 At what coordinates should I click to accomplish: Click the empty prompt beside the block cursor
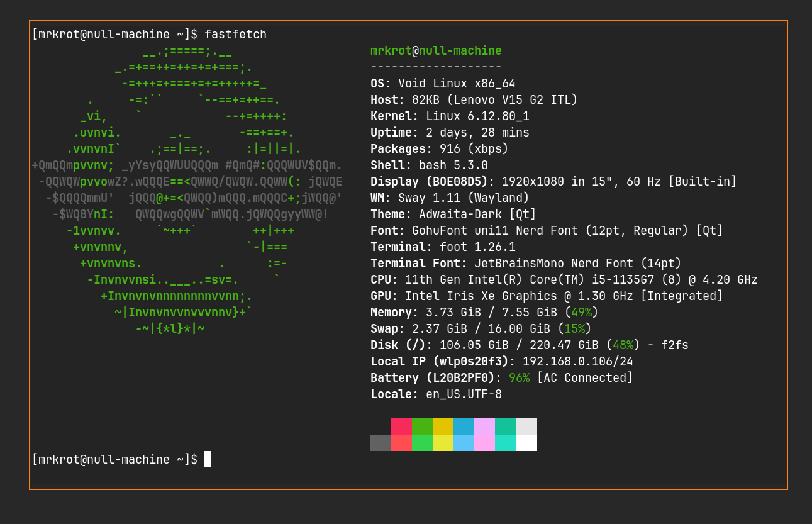pyautogui.click(x=115, y=460)
